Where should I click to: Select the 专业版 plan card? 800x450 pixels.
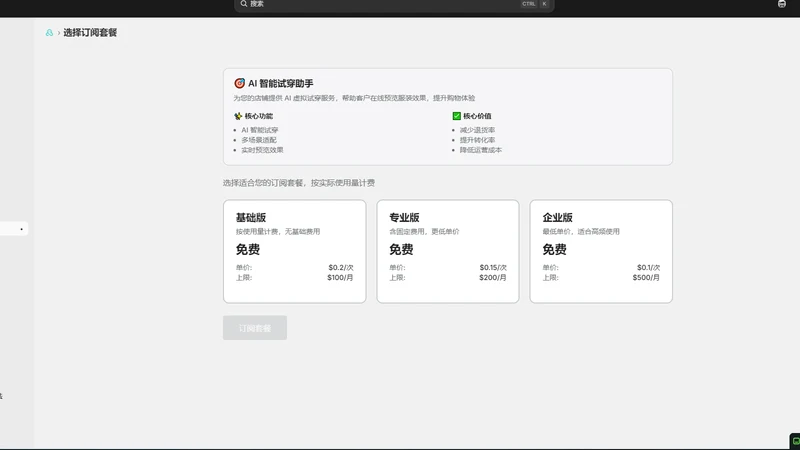[447, 251]
